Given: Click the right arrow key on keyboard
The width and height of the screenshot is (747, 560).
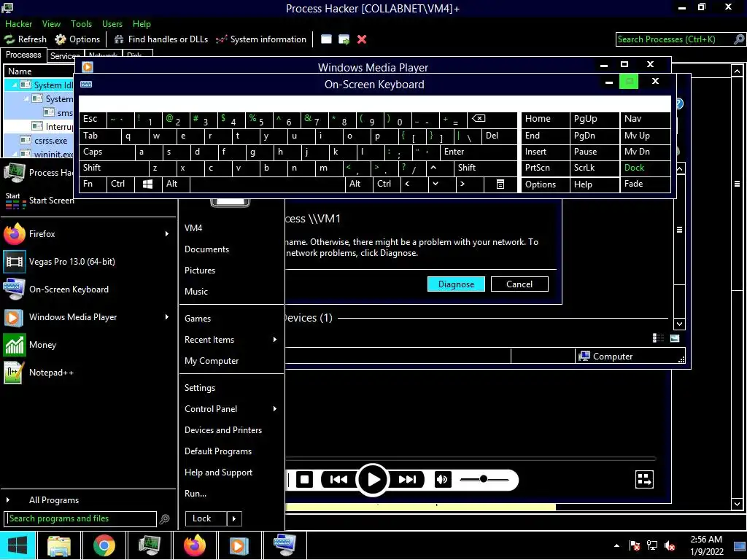Looking at the screenshot, I should click(x=469, y=184).
